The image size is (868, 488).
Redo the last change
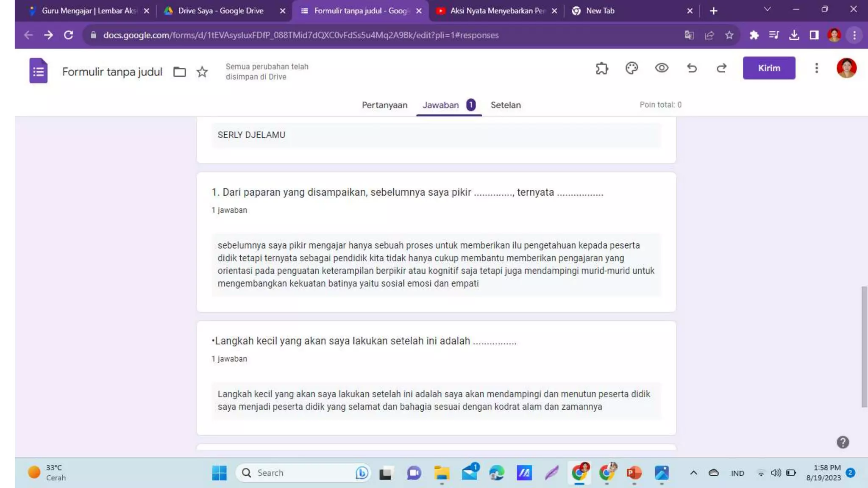[x=721, y=68]
